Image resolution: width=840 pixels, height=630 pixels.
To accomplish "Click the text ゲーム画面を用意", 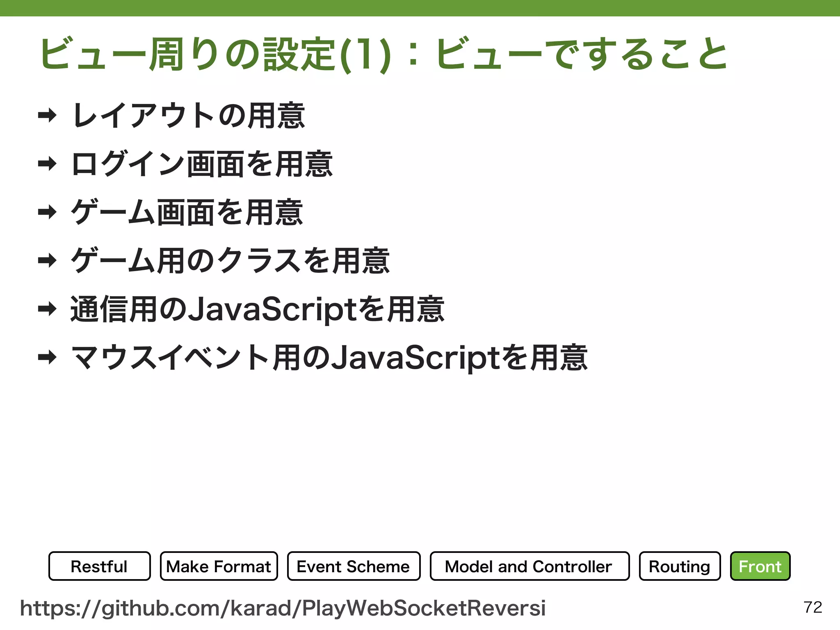I will click(x=187, y=212).
